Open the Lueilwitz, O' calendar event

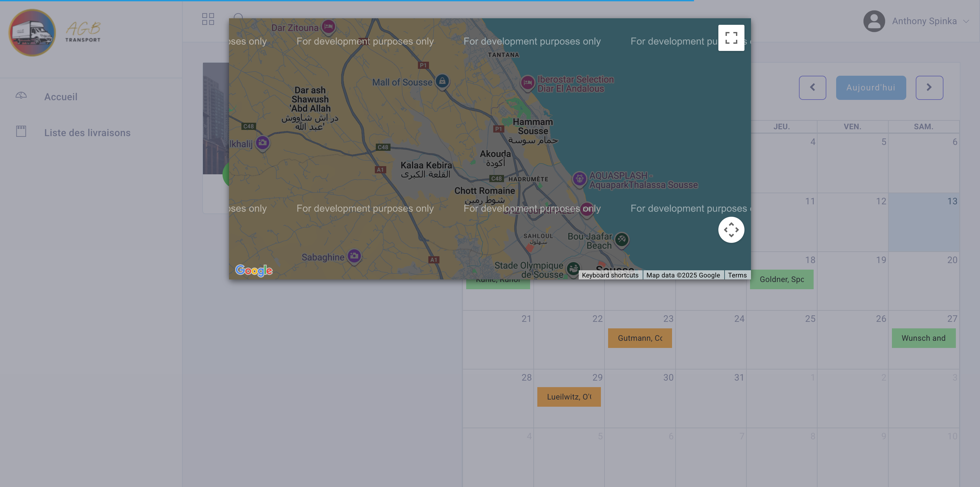[x=569, y=396]
